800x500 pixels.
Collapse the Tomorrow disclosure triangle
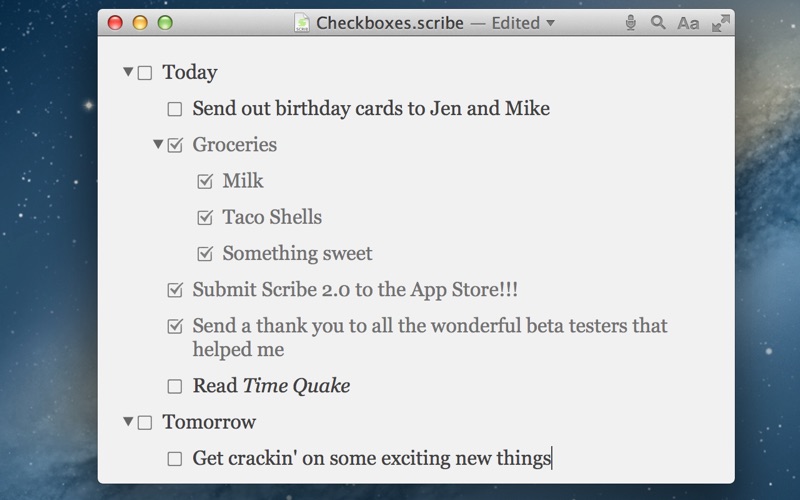pyautogui.click(x=128, y=421)
